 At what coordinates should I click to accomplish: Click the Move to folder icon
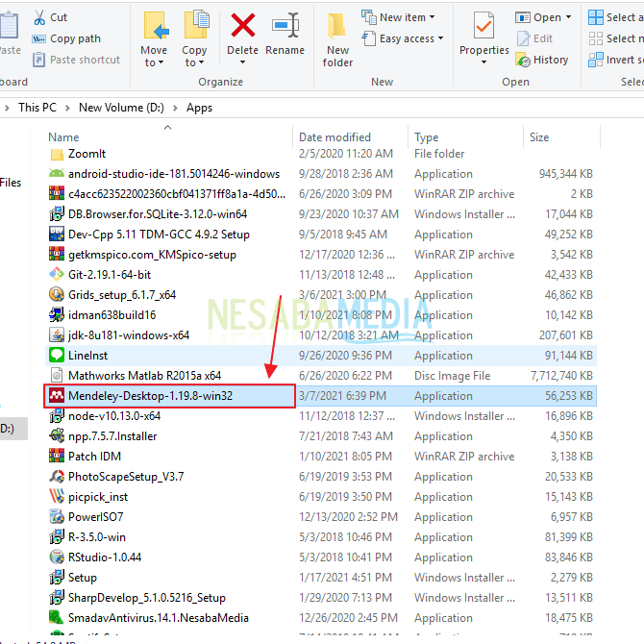156,26
